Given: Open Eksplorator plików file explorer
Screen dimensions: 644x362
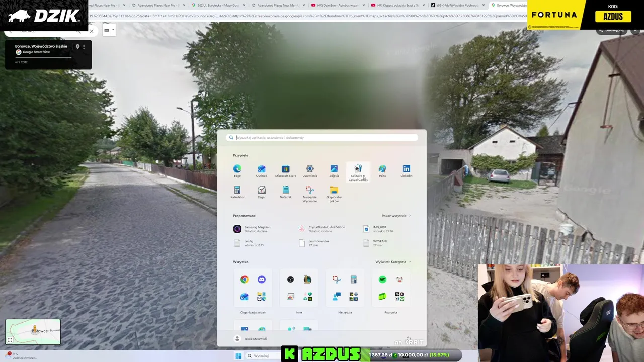Looking at the screenshot, I should (334, 194).
